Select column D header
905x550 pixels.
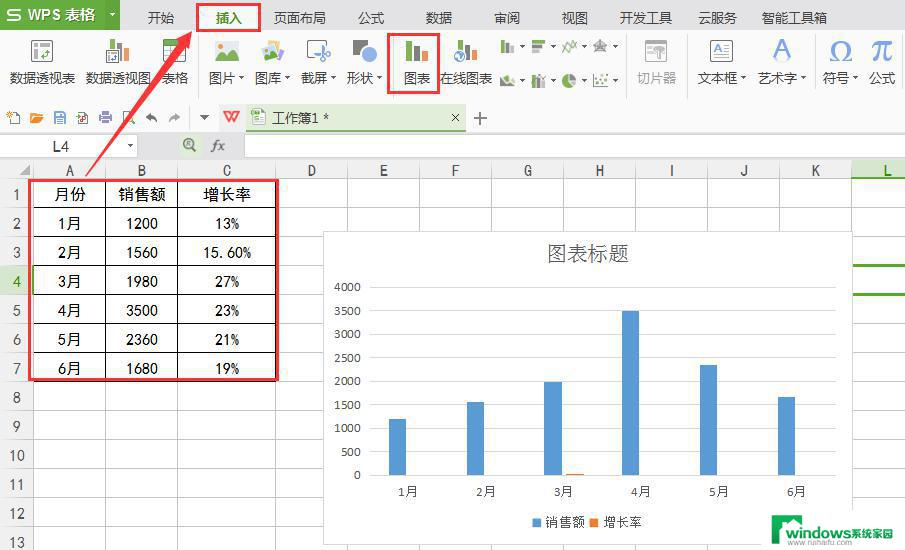(x=312, y=171)
